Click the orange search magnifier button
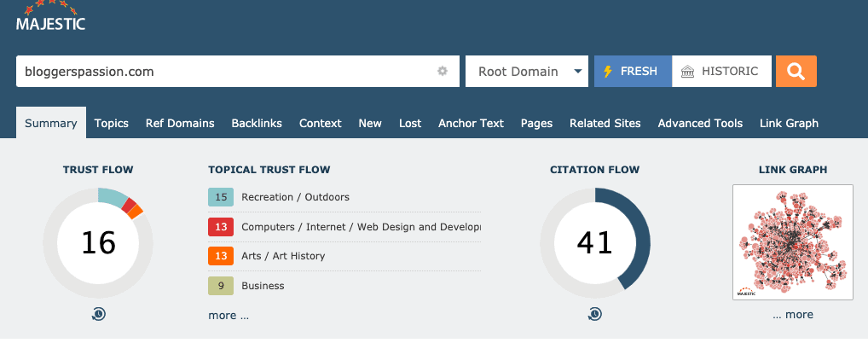Viewport: 868px width, 343px height. (796, 72)
